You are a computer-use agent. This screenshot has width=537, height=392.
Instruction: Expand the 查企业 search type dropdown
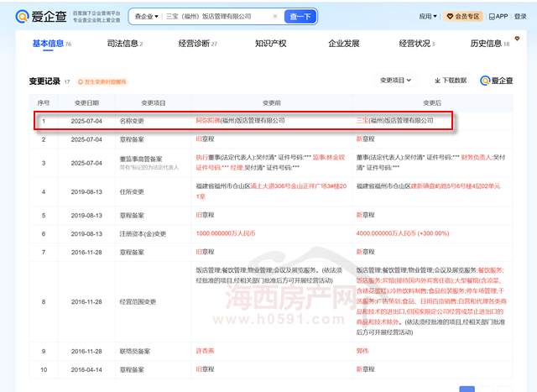click(149, 16)
